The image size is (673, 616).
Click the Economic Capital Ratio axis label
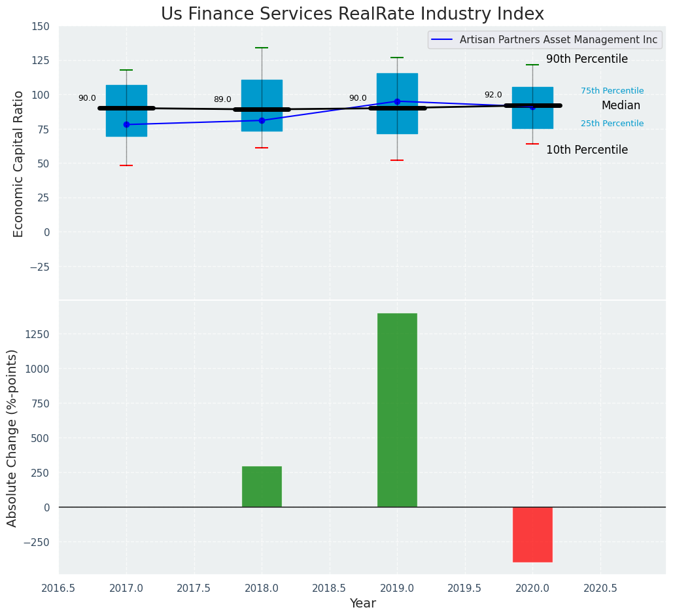(18, 163)
